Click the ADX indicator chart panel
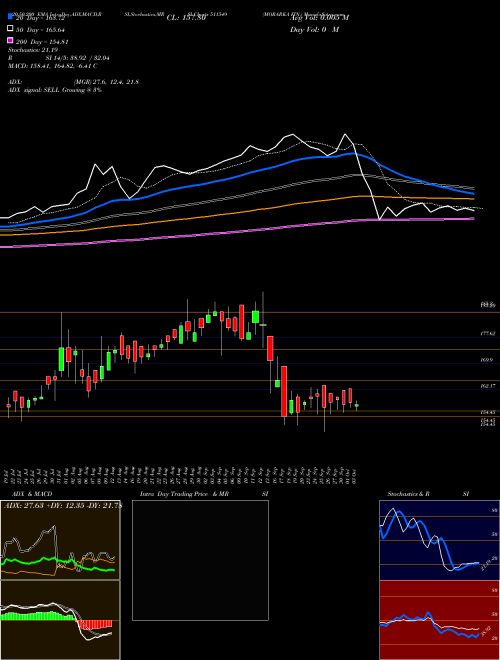500x660 pixels. click(x=60, y=540)
